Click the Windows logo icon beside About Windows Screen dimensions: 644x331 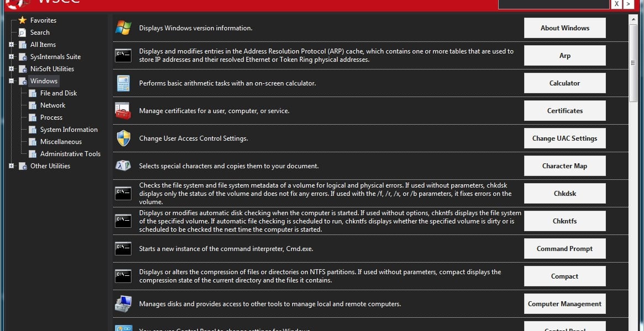pyautogui.click(x=123, y=28)
